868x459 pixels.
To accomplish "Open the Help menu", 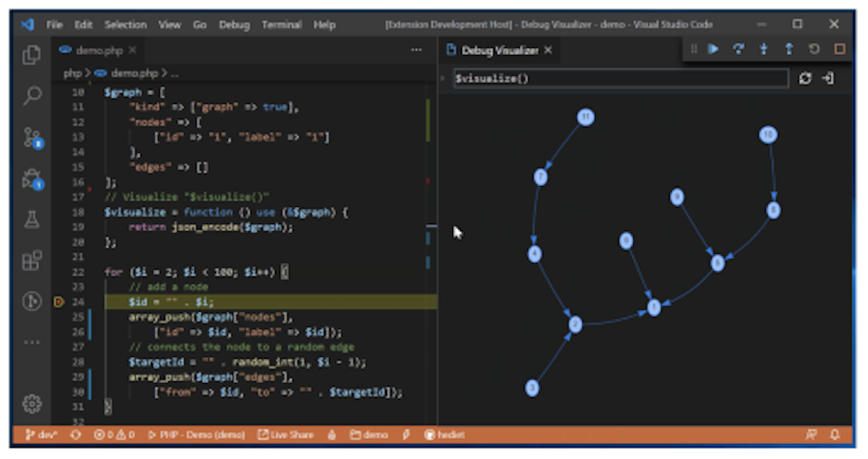I will click(325, 24).
